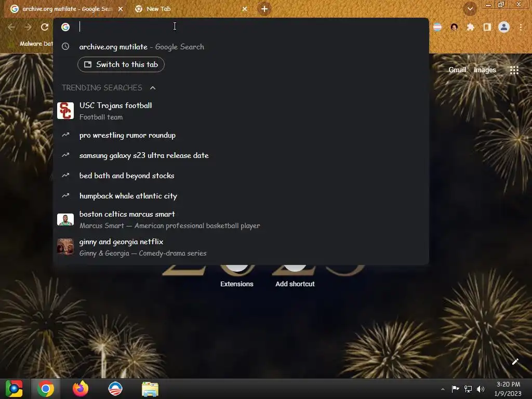Click the Start button in taskbar
Image resolution: width=532 pixels, height=399 pixels.
coord(14,389)
